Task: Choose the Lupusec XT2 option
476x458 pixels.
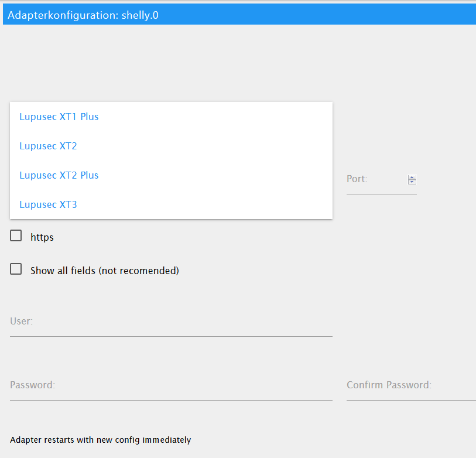Action: 48,146
